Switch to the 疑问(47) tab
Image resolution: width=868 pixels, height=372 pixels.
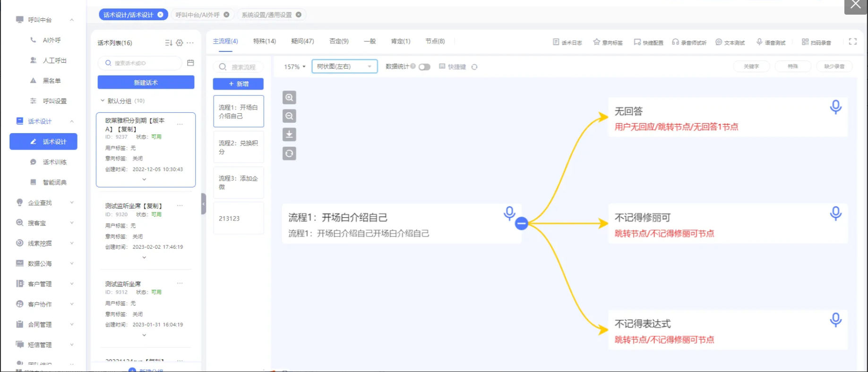coord(302,42)
